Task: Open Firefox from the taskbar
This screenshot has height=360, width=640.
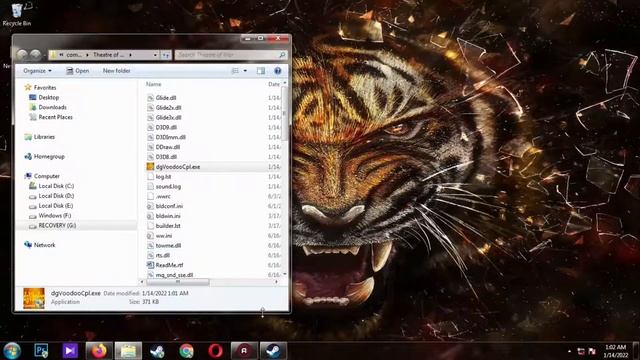Action: click(x=99, y=351)
